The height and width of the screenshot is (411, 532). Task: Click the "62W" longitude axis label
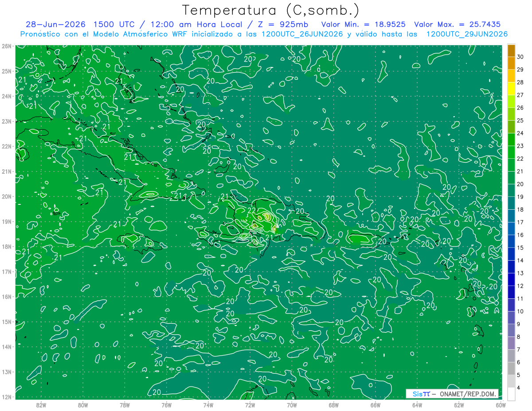[x=459, y=404]
